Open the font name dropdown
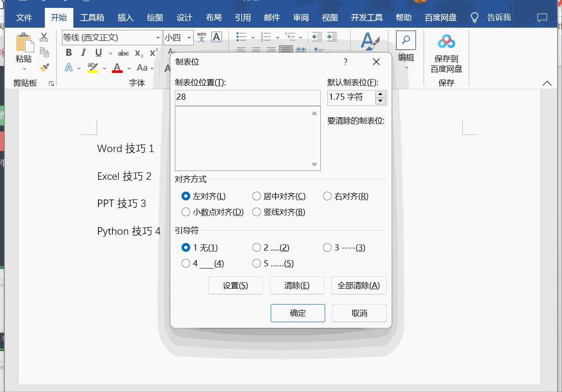 point(158,38)
